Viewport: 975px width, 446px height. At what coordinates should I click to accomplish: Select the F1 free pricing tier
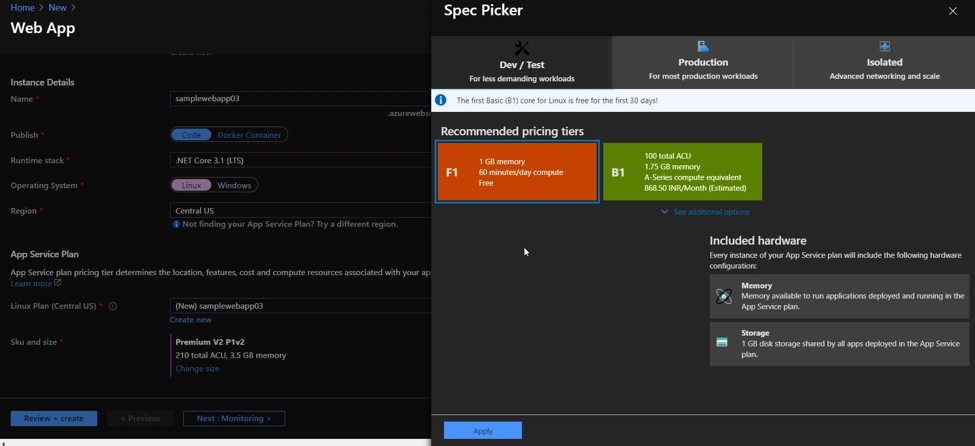[517, 172]
